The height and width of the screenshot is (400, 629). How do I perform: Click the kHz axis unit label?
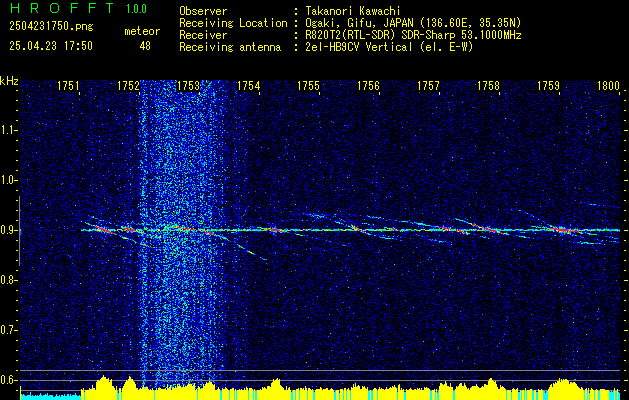coord(9,81)
